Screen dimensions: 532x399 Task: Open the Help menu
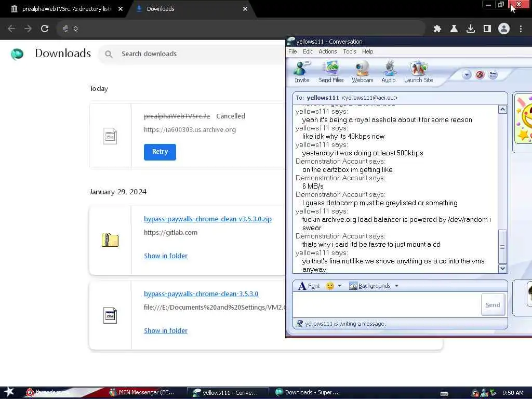(x=367, y=51)
